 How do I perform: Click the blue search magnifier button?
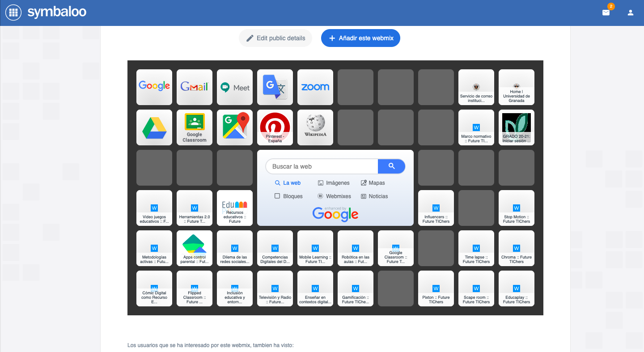click(x=391, y=166)
